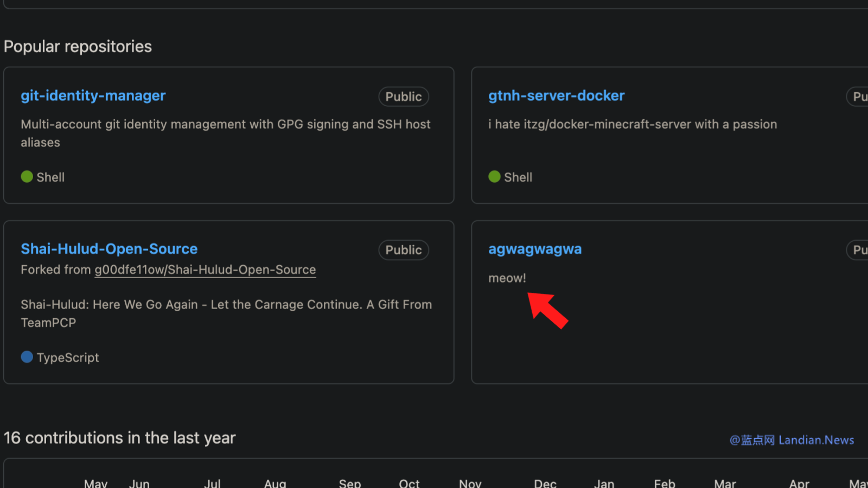Screen dimensions: 868x488
Task: Click the Apr month label in contributions graph
Action: pos(800,483)
